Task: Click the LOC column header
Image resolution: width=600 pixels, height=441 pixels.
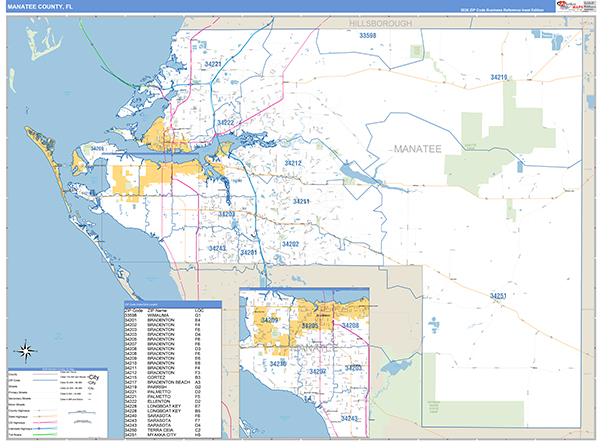Action: [199, 310]
